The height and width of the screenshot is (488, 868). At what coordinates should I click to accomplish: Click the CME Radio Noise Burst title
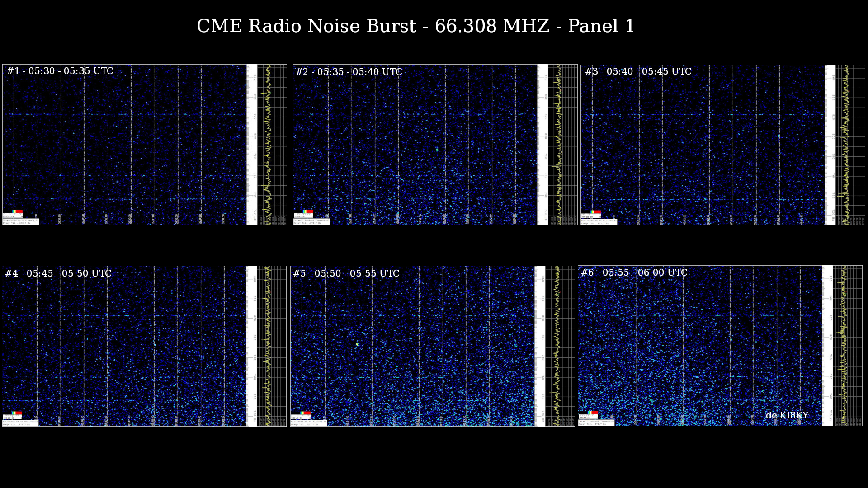pyautogui.click(x=415, y=26)
